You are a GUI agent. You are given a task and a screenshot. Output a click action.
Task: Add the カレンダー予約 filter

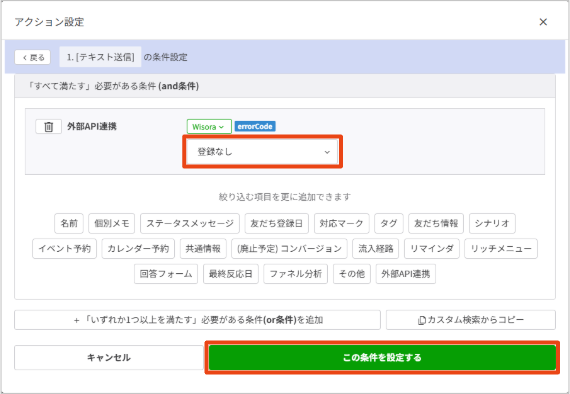coord(138,249)
